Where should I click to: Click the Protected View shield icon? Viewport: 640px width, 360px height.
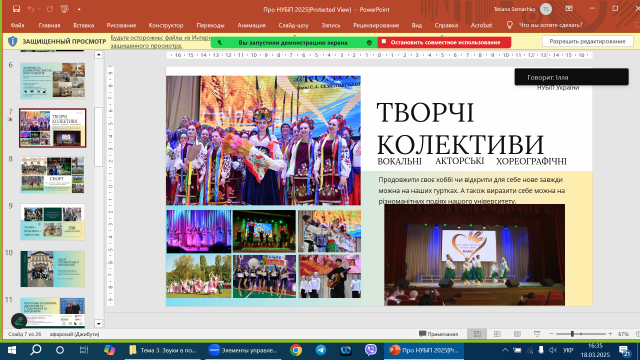pyautogui.click(x=13, y=41)
